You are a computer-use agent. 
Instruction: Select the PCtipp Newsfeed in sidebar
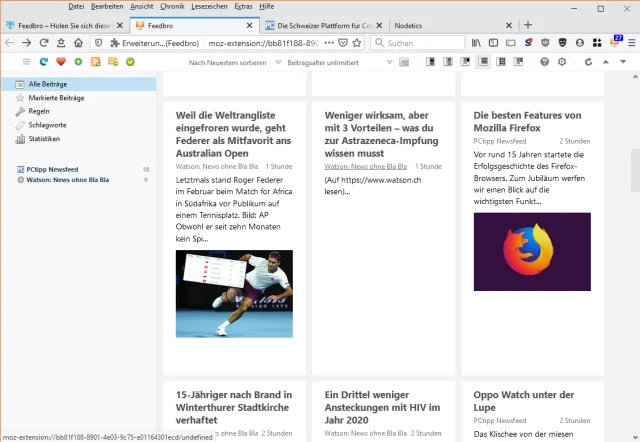point(50,170)
